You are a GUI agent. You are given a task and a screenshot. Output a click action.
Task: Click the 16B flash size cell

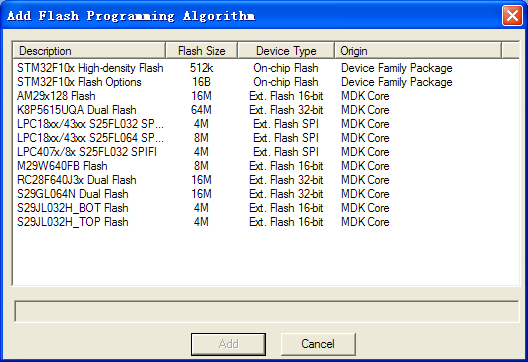tap(201, 82)
